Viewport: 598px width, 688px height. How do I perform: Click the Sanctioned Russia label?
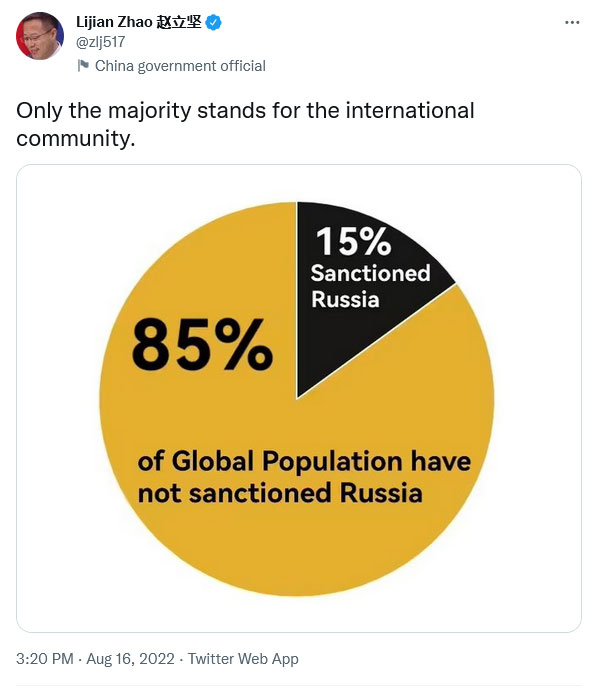click(370, 287)
